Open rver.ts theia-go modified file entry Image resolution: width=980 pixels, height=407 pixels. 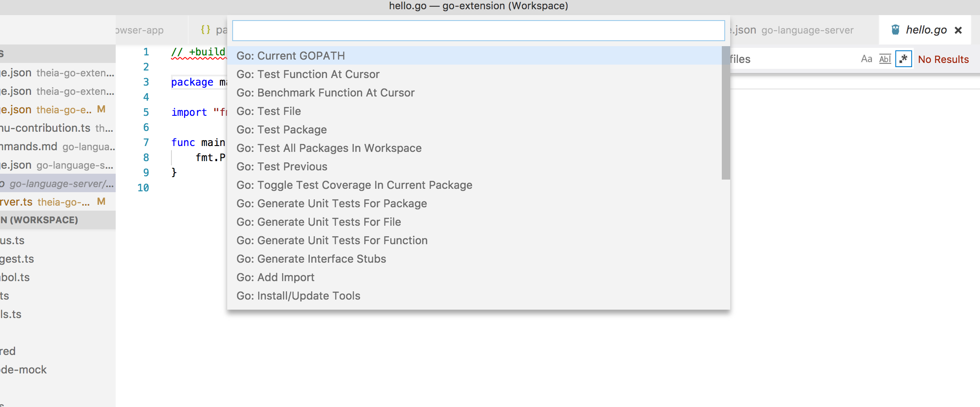tap(58, 202)
